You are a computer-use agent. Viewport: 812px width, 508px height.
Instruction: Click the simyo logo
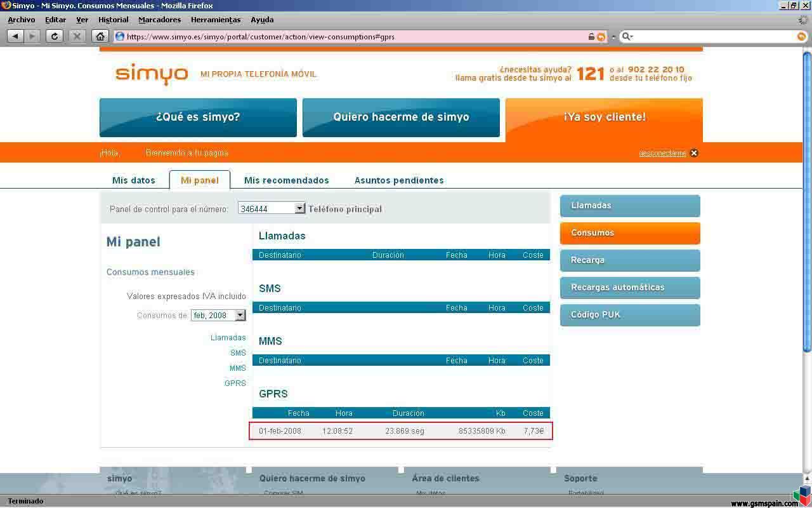152,74
